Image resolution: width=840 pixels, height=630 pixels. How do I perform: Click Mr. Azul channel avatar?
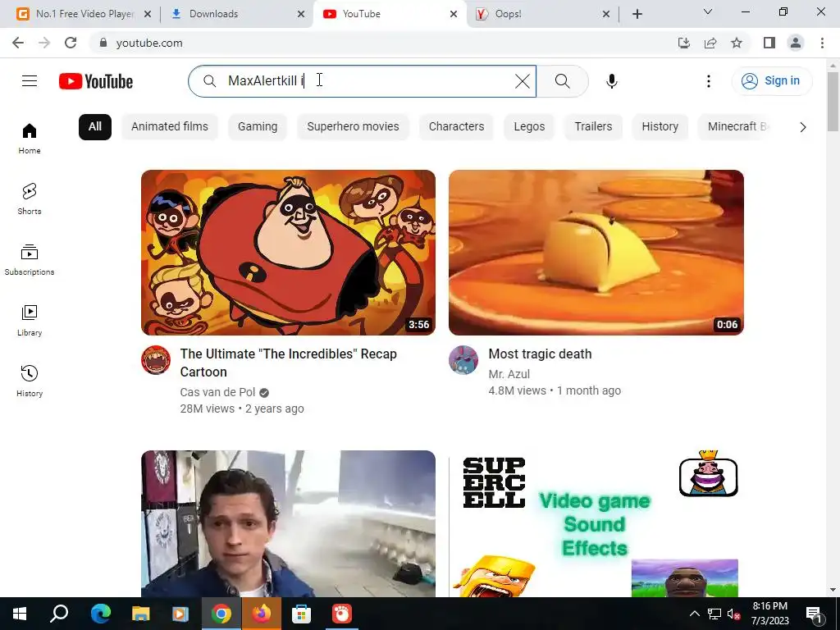tap(463, 359)
